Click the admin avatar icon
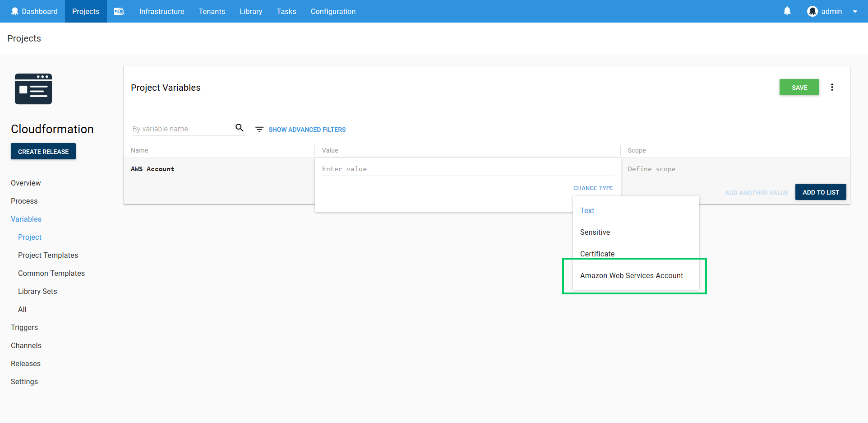This screenshot has height=423, width=868. (x=812, y=11)
